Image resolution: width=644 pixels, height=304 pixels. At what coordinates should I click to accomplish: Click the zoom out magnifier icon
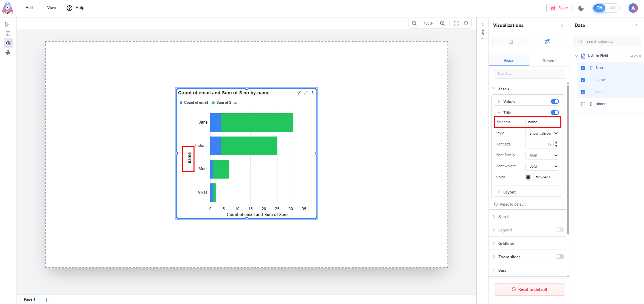414,23
